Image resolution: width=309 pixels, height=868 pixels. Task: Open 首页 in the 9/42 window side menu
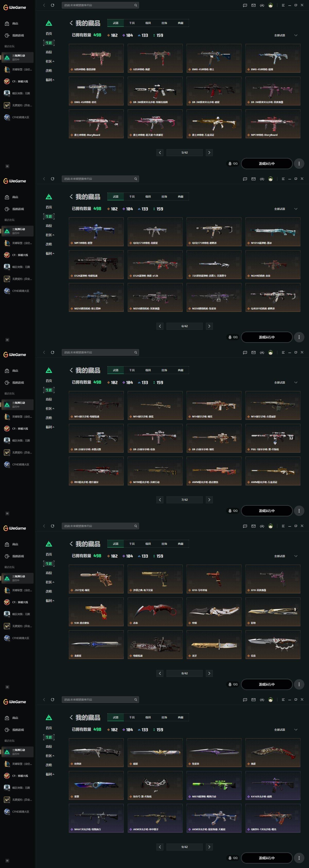49,728
